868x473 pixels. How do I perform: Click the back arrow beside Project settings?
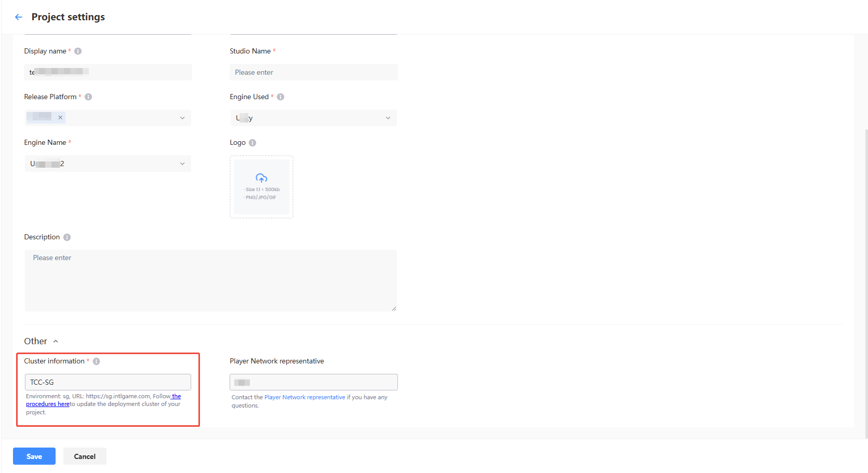19,17
